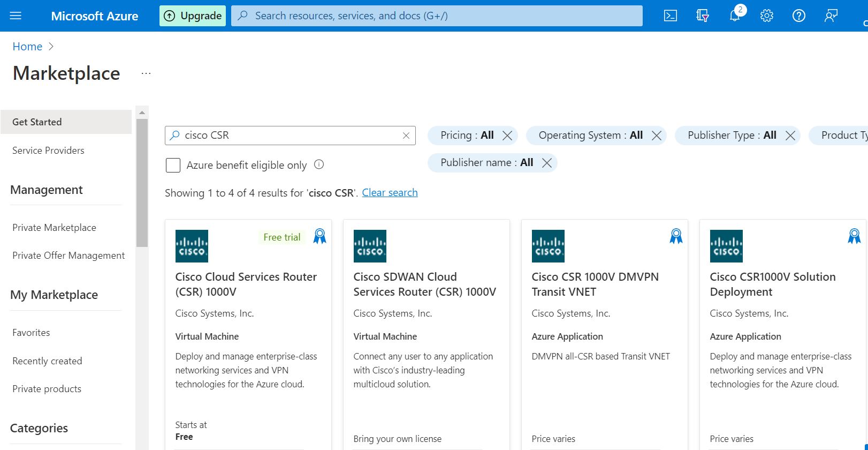Click Cisco logo on Cloud Services Router card
This screenshot has height=450, width=868.
tap(192, 246)
